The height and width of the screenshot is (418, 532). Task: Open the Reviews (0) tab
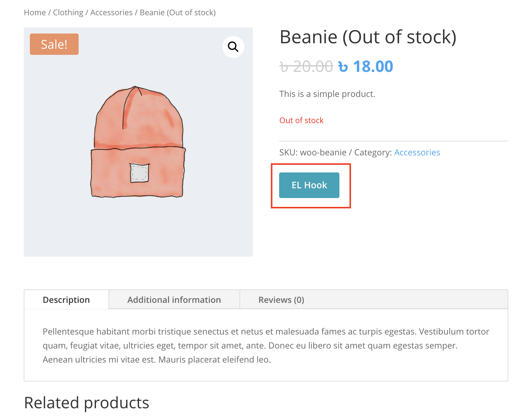click(x=281, y=299)
